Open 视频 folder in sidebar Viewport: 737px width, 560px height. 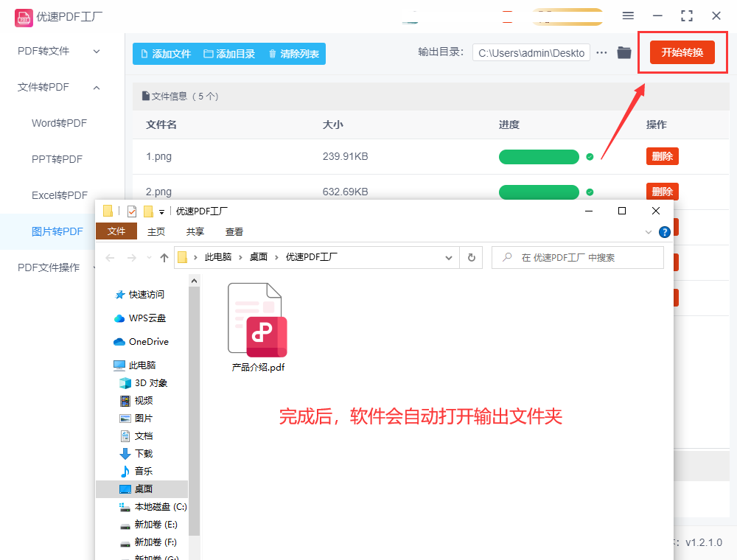(136, 401)
